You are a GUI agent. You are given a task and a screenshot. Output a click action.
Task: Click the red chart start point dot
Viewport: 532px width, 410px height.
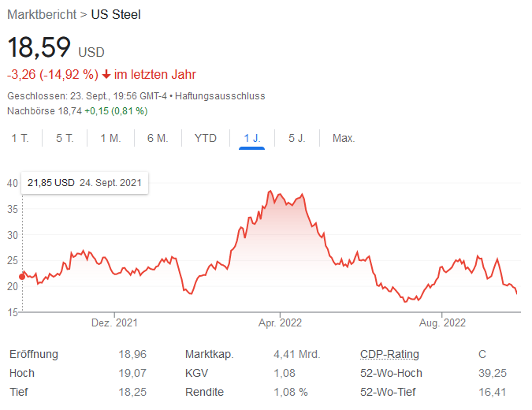click(x=21, y=276)
